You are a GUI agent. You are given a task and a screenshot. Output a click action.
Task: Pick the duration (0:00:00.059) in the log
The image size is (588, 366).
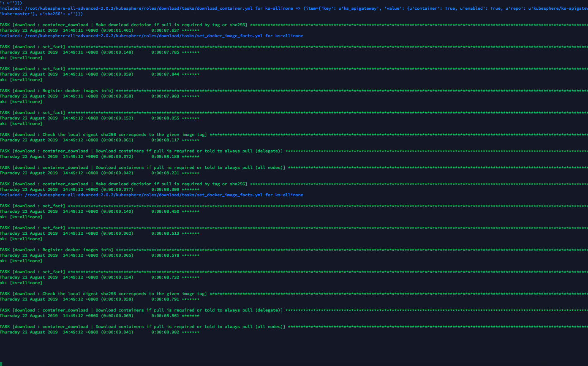(x=117, y=74)
